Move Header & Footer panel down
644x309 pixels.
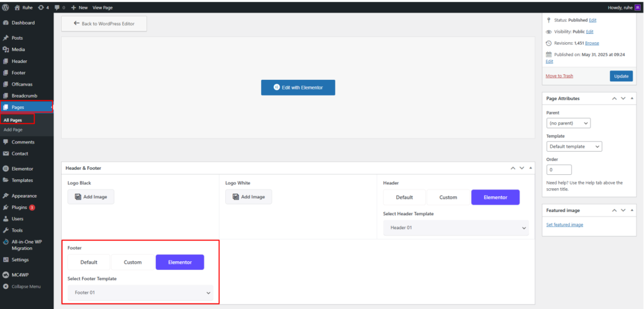[522, 168]
